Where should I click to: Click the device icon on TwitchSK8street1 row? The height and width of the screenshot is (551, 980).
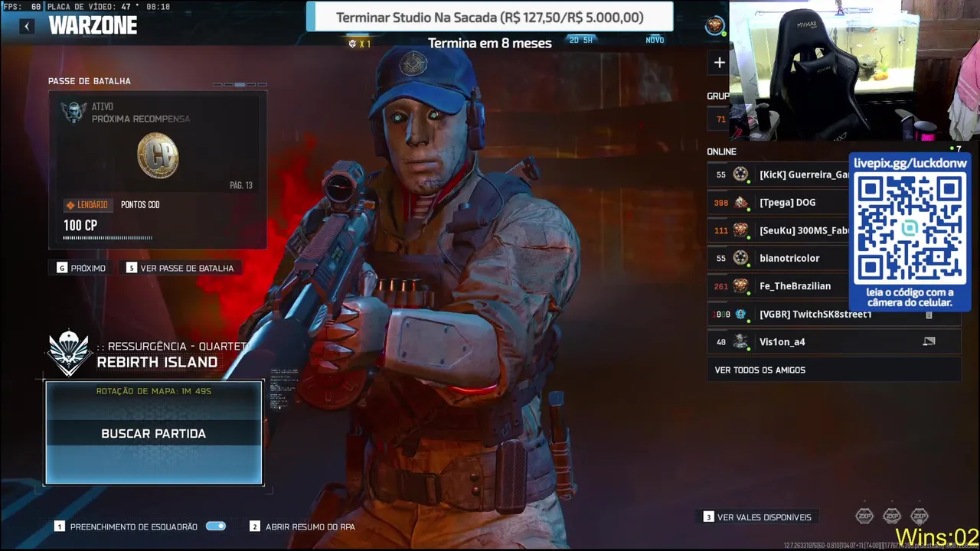(929, 315)
